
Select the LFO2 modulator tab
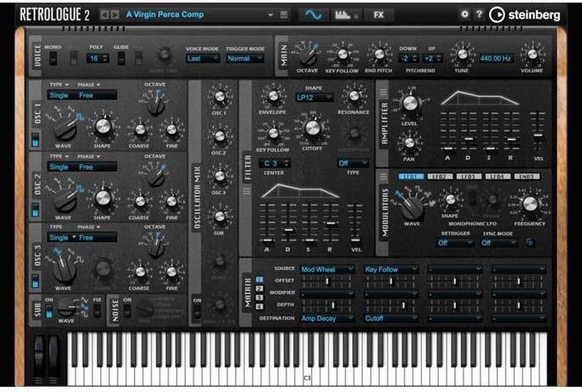441,176
